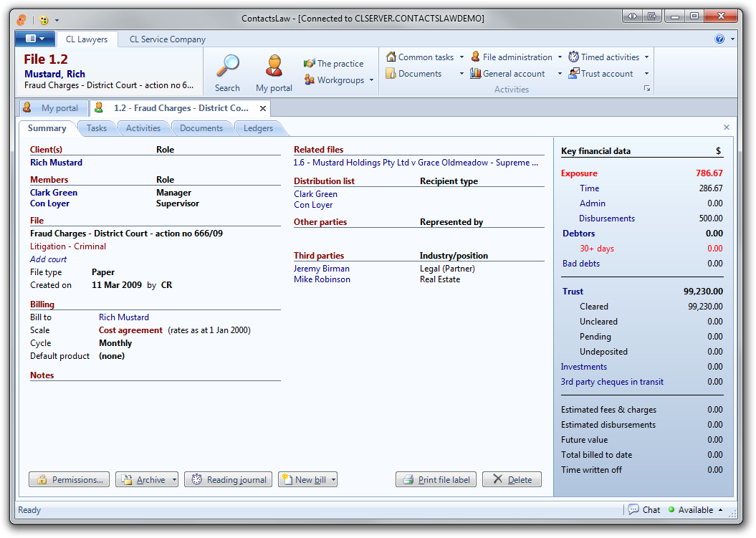Expand the General account dropdown arrow
This screenshot has height=538, width=756.
click(x=560, y=74)
